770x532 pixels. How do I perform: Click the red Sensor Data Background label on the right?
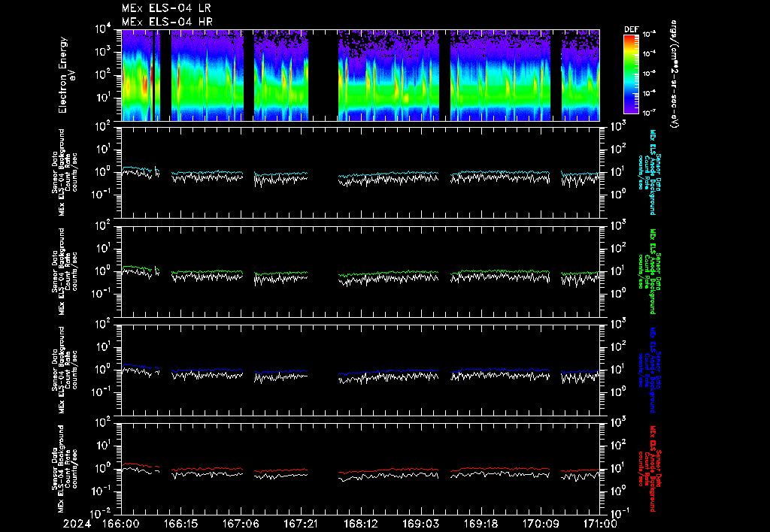point(649,469)
